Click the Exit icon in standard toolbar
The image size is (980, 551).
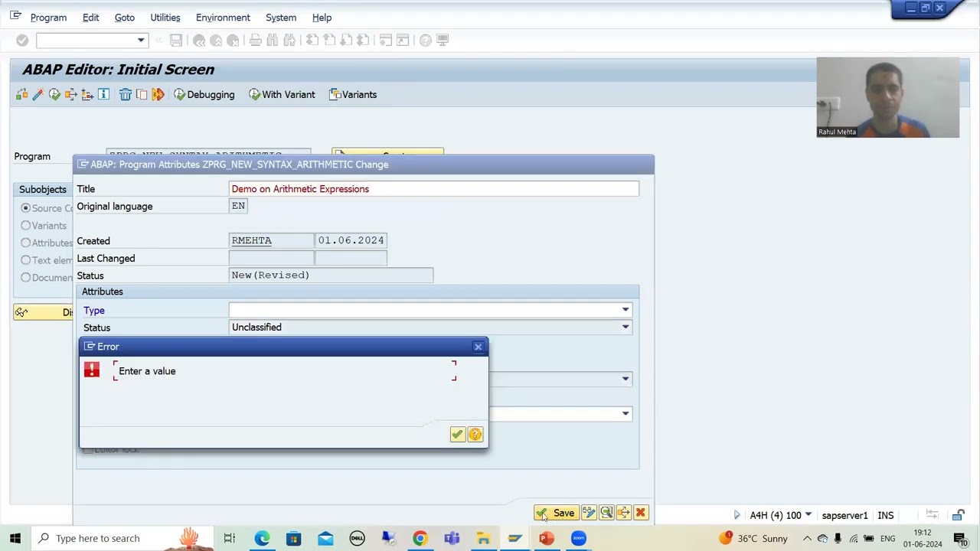coord(216,41)
